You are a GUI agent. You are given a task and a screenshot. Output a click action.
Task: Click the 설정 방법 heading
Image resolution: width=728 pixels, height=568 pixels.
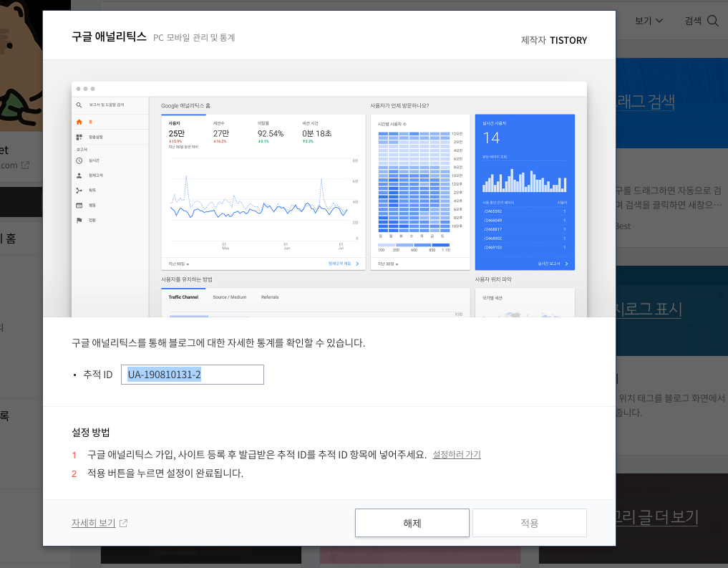click(x=90, y=433)
